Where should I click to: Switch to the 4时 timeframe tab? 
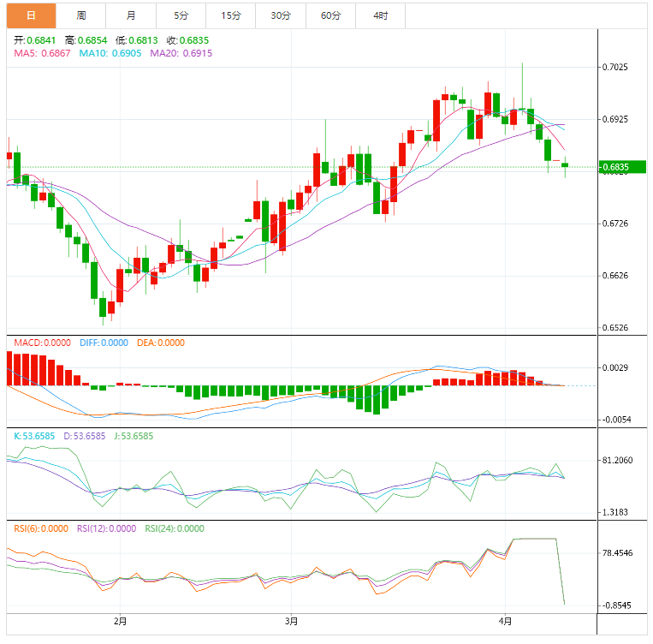pyautogui.click(x=380, y=15)
